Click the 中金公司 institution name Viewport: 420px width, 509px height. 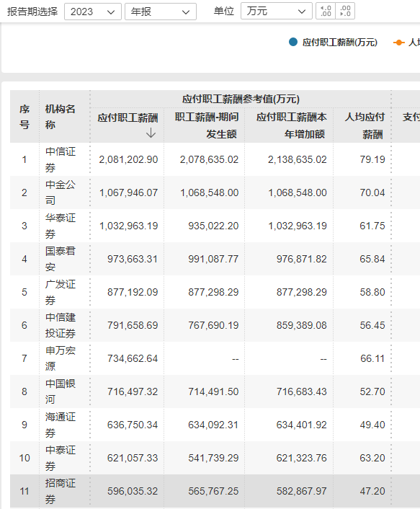[61, 192]
